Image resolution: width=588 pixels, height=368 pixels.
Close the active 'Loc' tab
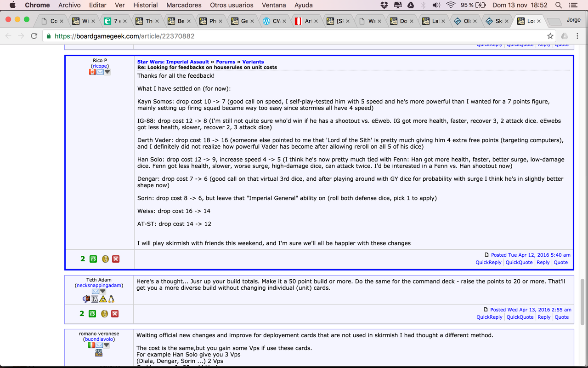coord(539,21)
